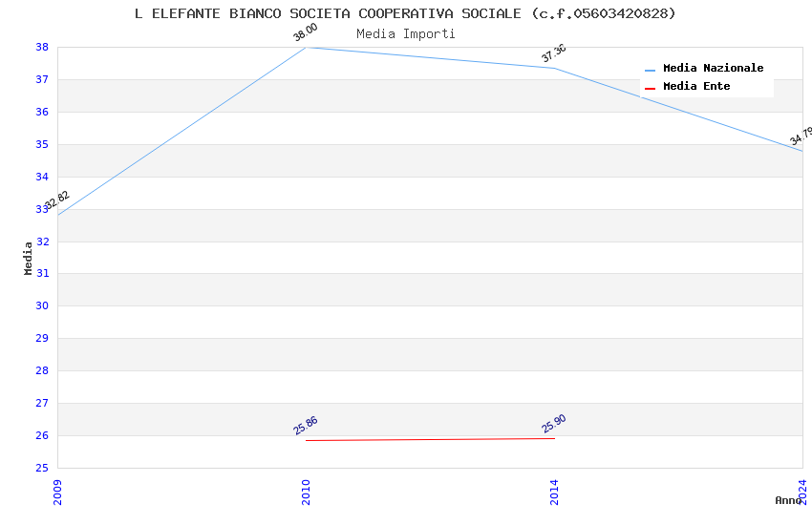
Task: Click the y-axis tick value 38
Action: (x=42, y=47)
